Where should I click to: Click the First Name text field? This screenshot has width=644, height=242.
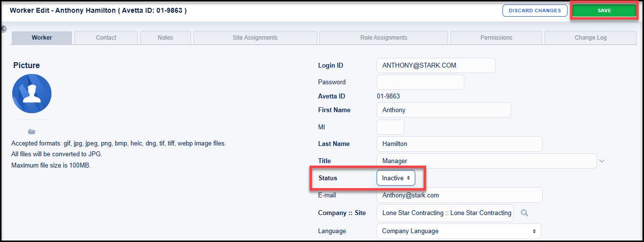(x=443, y=110)
